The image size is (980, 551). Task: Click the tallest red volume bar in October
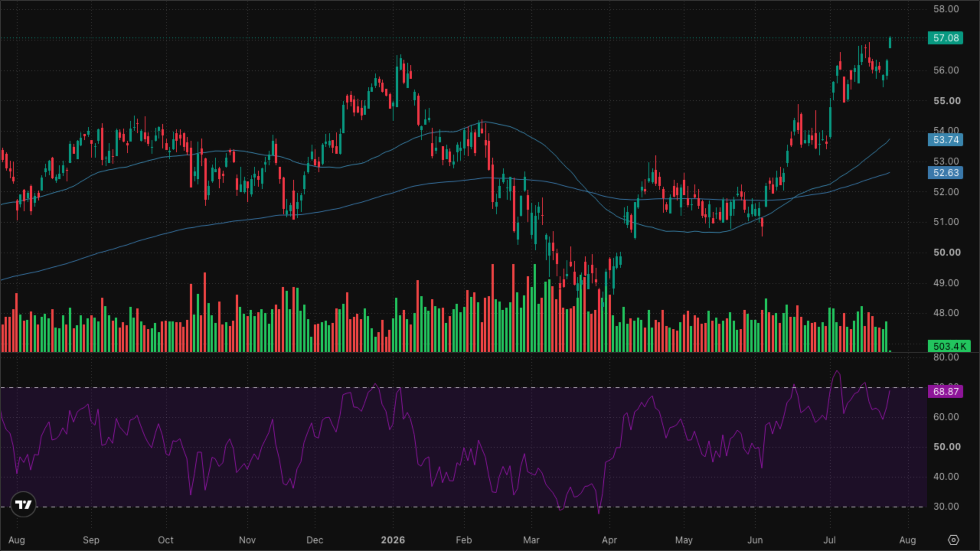[205, 312]
